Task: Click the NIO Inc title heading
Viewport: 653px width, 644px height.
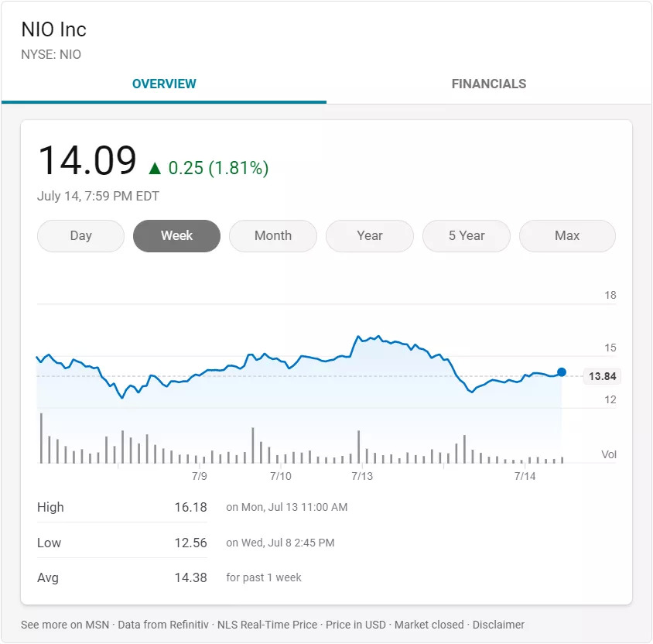Action: [x=54, y=30]
